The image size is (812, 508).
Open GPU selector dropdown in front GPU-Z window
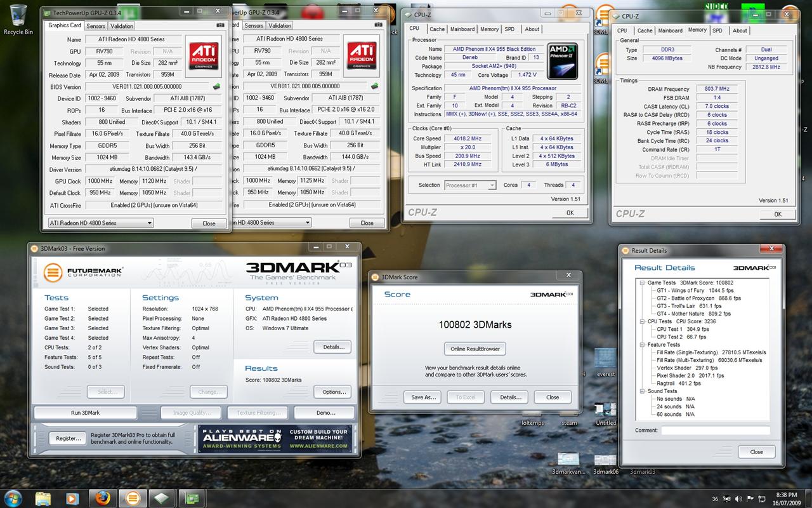(x=101, y=223)
